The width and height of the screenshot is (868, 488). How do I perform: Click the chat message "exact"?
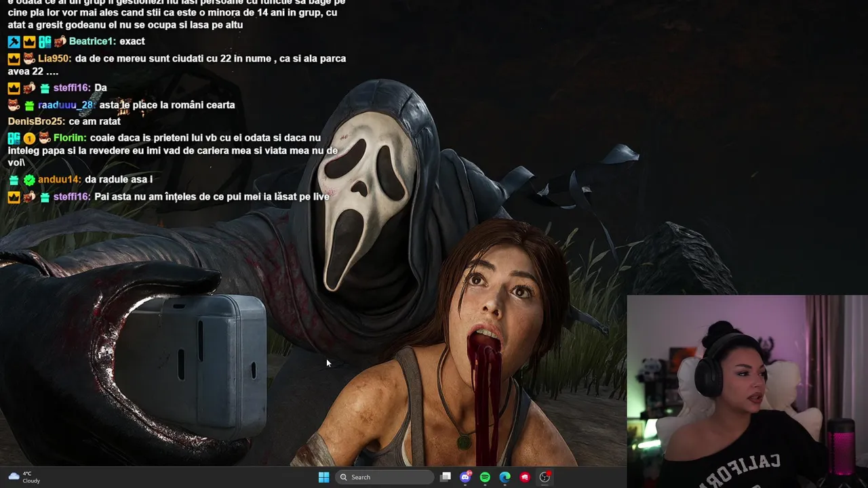coord(132,41)
